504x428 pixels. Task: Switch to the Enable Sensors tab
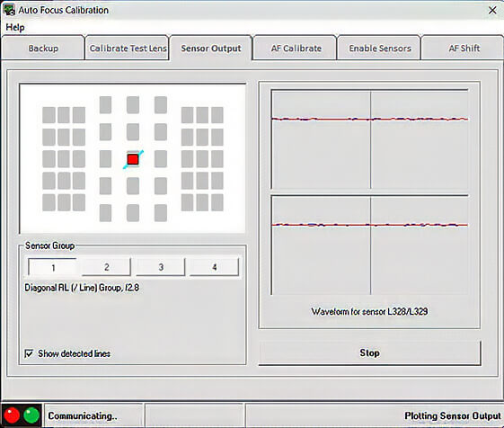click(380, 49)
